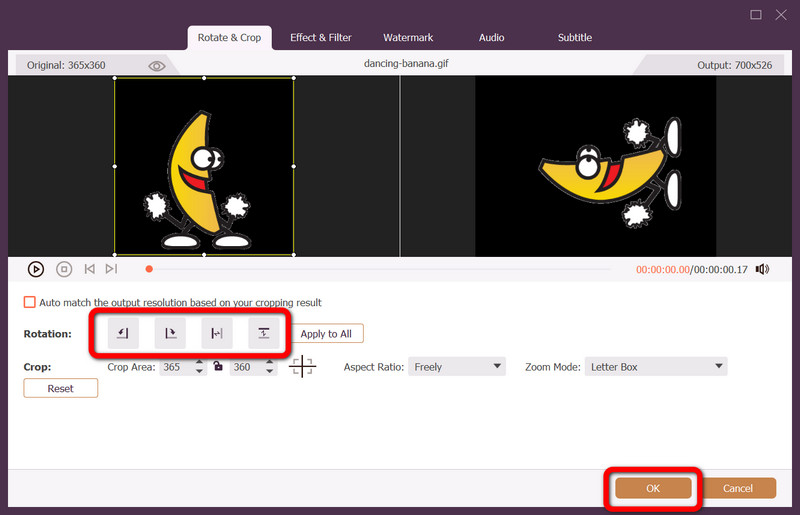Click the center crop crosshair icon
Viewport: 800px width, 515px height.
[x=302, y=367]
